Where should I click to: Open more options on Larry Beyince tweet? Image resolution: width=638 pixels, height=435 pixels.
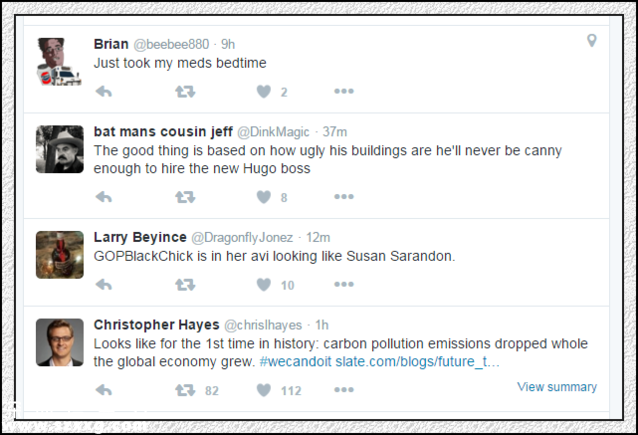344,284
